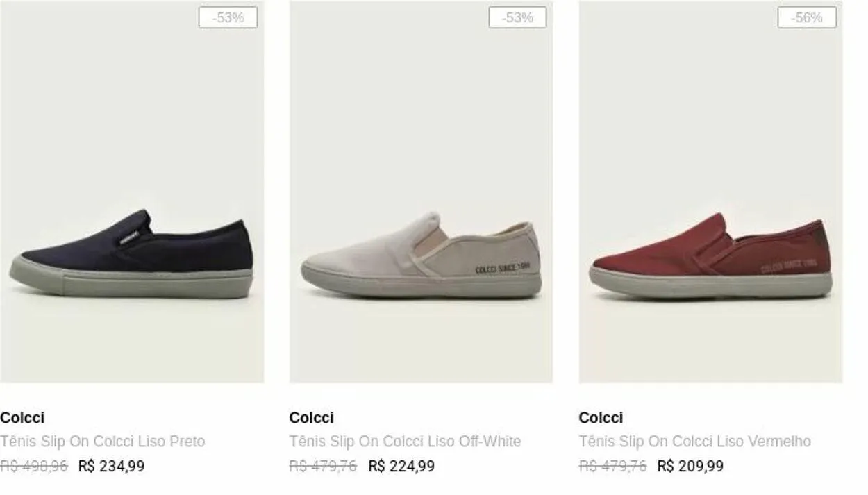Open the Tênis Slip On Colcci Liso Off-White link
Screen dimensions: 868x495
click(405, 442)
